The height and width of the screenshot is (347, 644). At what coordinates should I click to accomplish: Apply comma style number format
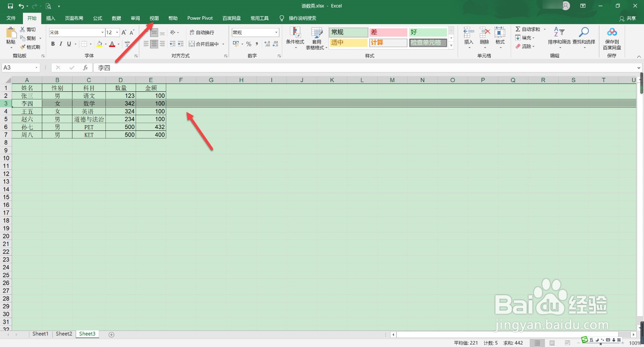257,44
